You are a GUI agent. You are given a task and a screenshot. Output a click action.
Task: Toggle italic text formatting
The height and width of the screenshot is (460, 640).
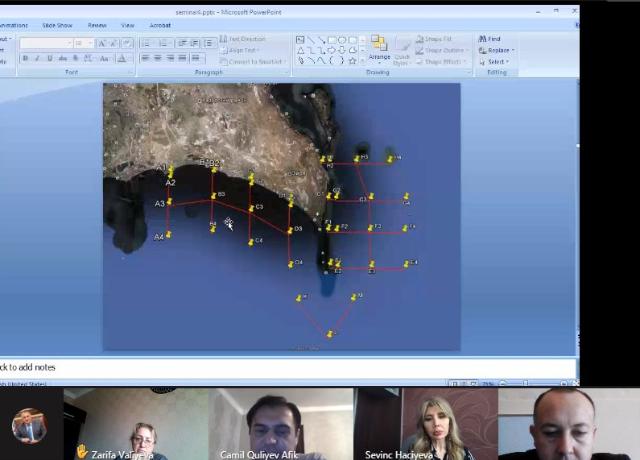37,59
